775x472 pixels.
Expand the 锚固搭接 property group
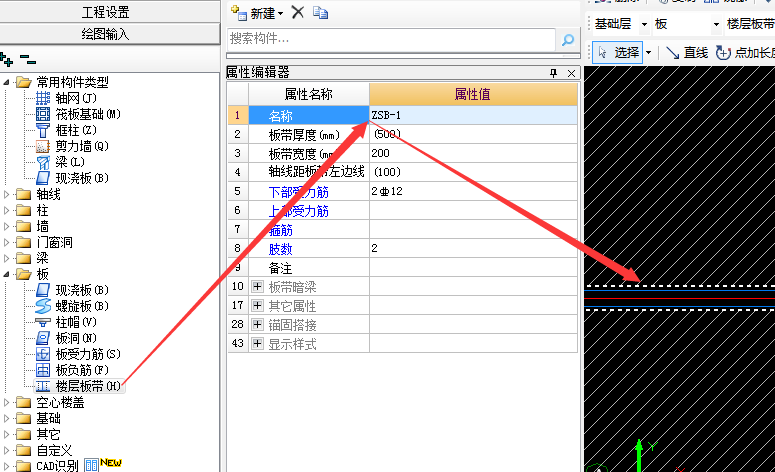(257, 324)
